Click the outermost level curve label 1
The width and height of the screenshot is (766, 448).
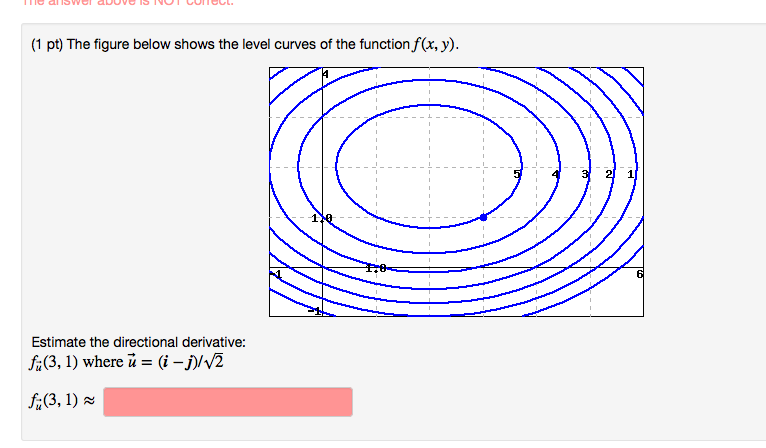pos(630,174)
